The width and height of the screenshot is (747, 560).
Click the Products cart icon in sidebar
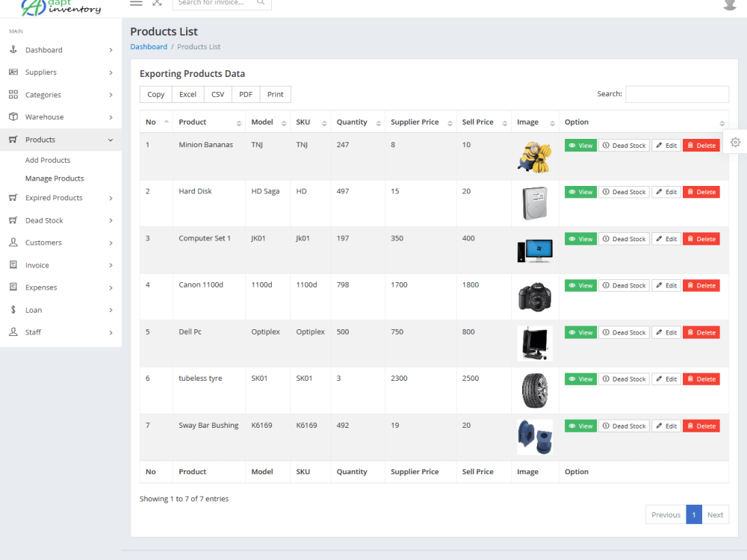(x=13, y=140)
